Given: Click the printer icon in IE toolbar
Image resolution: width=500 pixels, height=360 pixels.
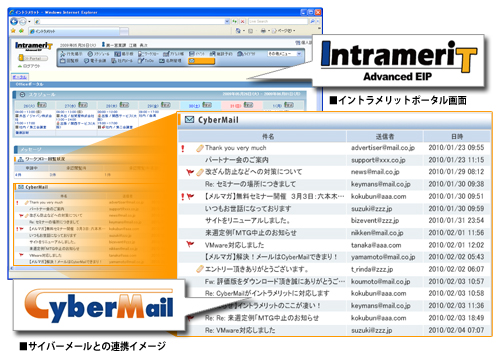Looking at the screenshot, I should click(263, 31).
